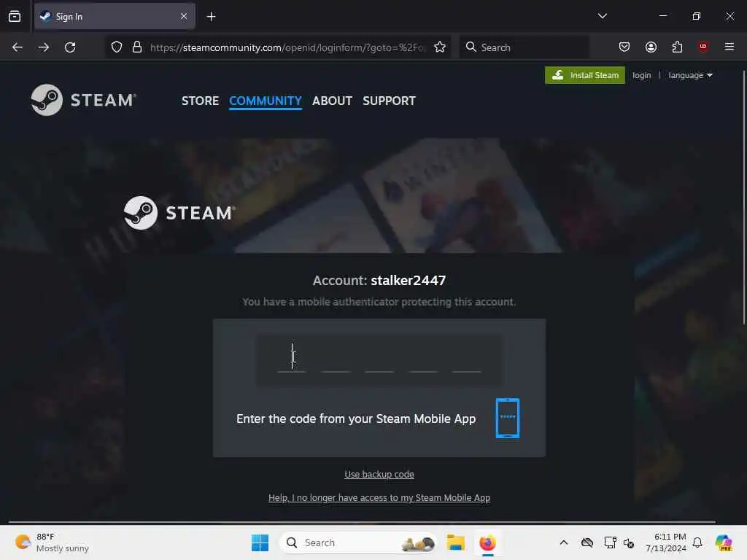Click the third code digit field
This screenshot has width=747, height=560.
point(379,358)
